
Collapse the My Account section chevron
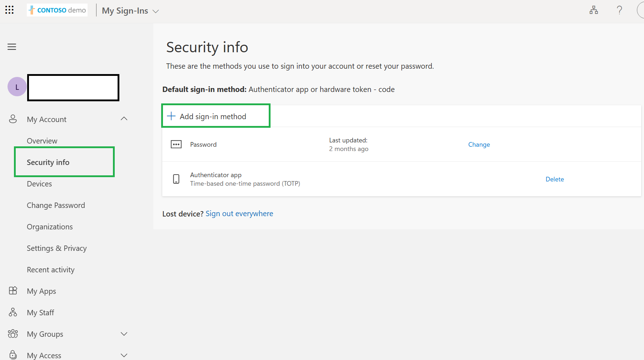point(124,119)
